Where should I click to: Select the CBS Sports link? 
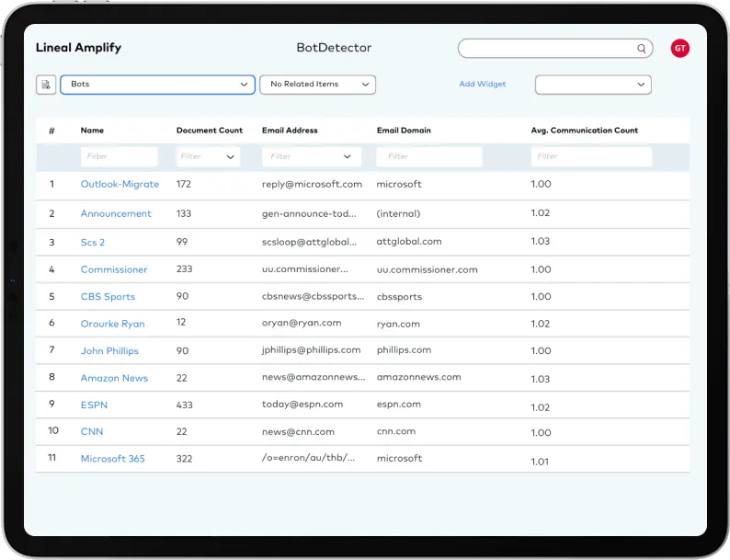tap(108, 297)
